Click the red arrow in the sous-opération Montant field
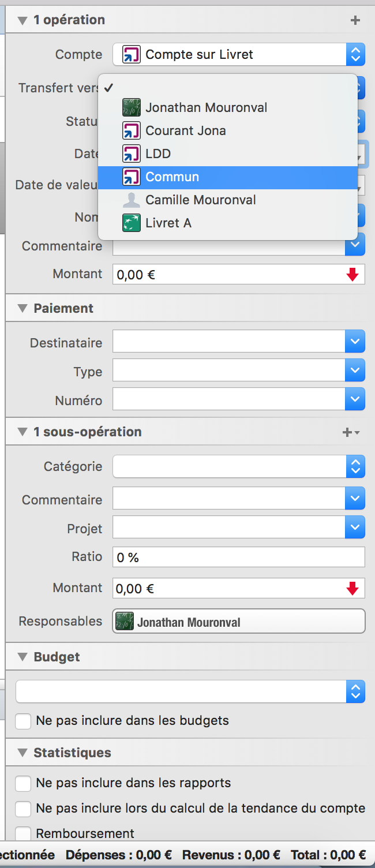Image resolution: width=375 pixels, height=868 pixels. [x=352, y=589]
